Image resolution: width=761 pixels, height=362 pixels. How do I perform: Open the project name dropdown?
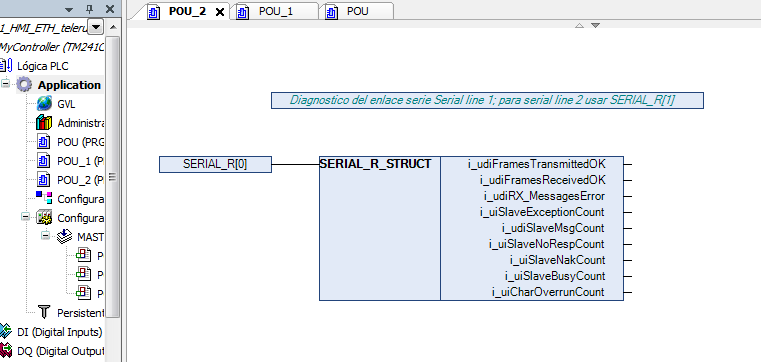coord(97,27)
